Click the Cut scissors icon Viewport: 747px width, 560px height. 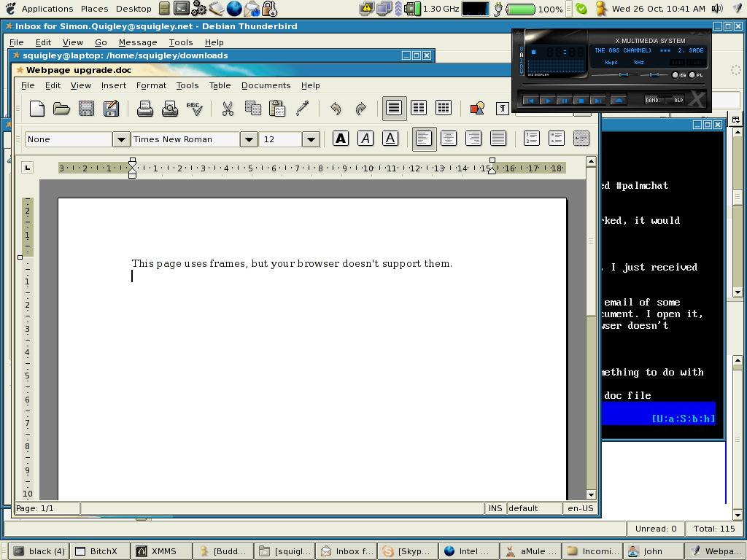pyautogui.click(x=228, y=109)
